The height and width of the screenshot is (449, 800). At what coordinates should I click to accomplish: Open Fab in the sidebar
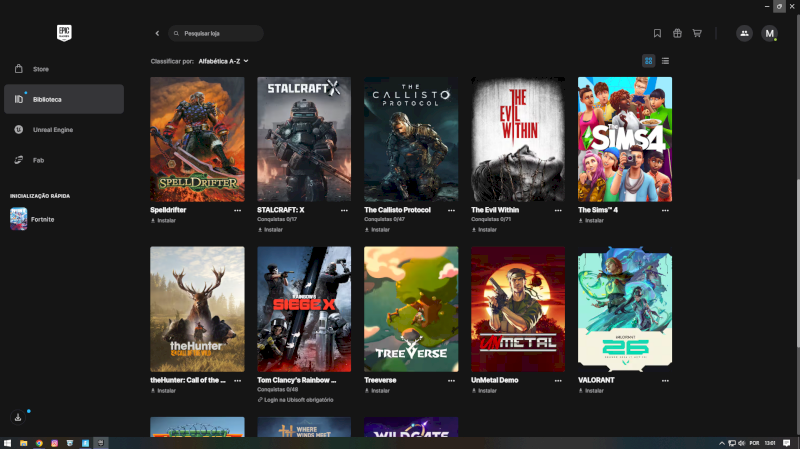[x=64, y=160]
